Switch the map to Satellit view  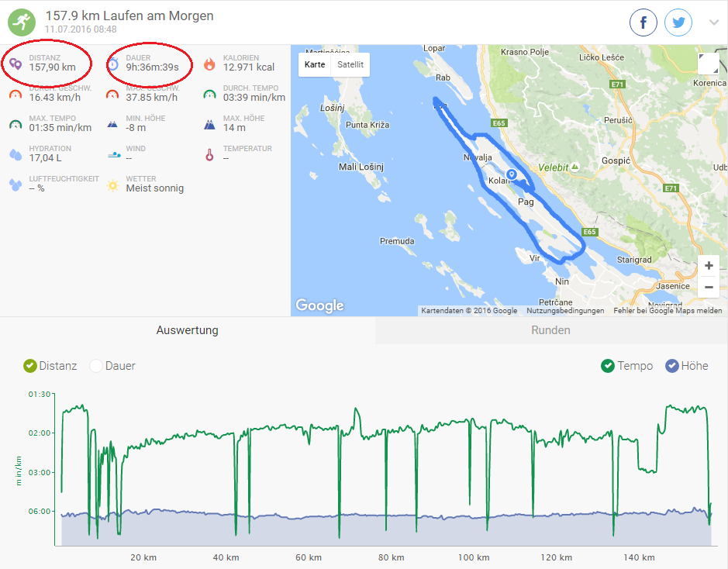pyautogui.click(x=349, y=65)
